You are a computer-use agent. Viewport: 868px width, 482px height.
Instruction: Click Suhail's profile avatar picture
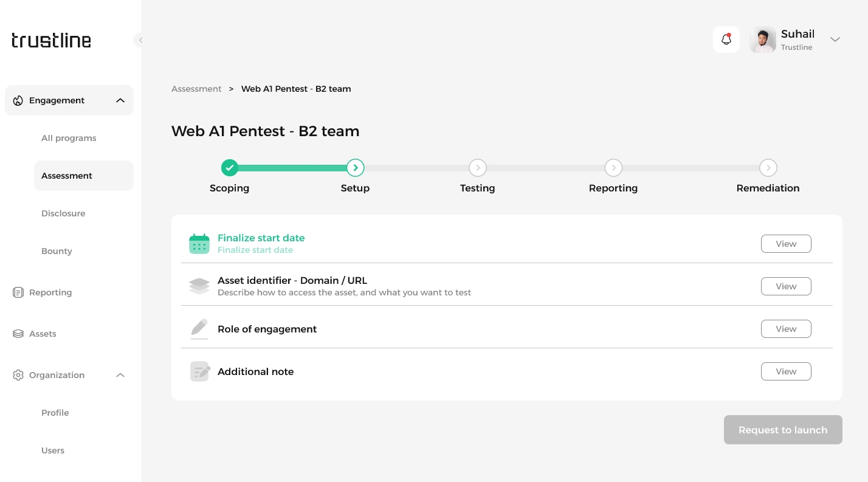click(x=762, y=40)
